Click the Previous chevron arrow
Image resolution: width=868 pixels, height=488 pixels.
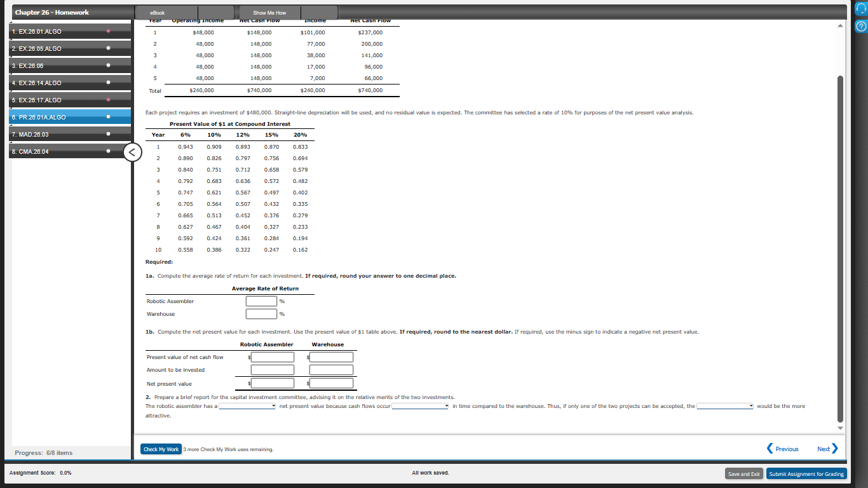(x=771, y=449)
